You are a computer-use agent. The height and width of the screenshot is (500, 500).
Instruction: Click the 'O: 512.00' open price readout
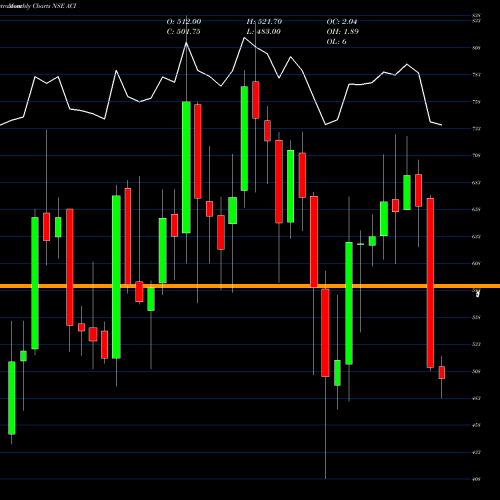pos(184,21)
